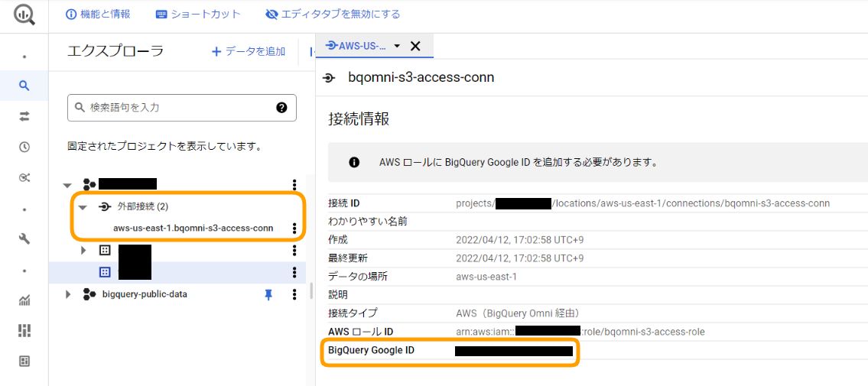Click the 接続 ID path value
The height and width of the screenshot is (386, 868).
[642, 203]
